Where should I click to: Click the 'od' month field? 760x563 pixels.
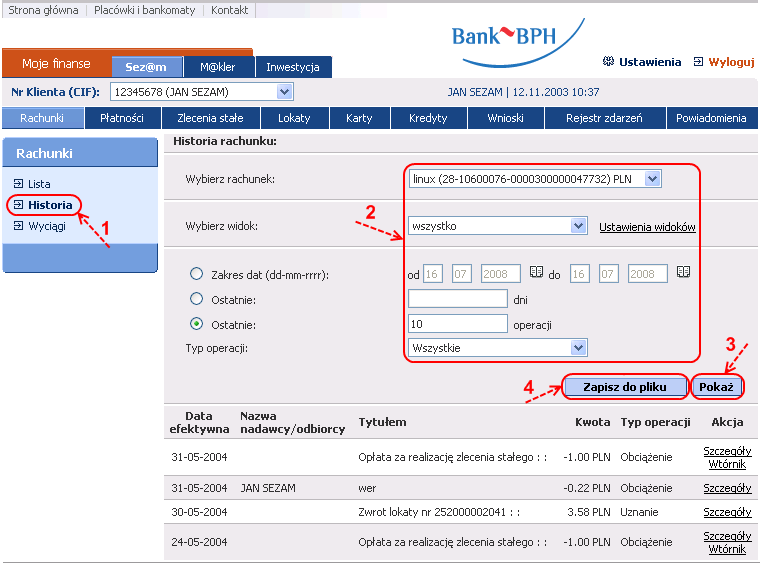pos(461,274)
